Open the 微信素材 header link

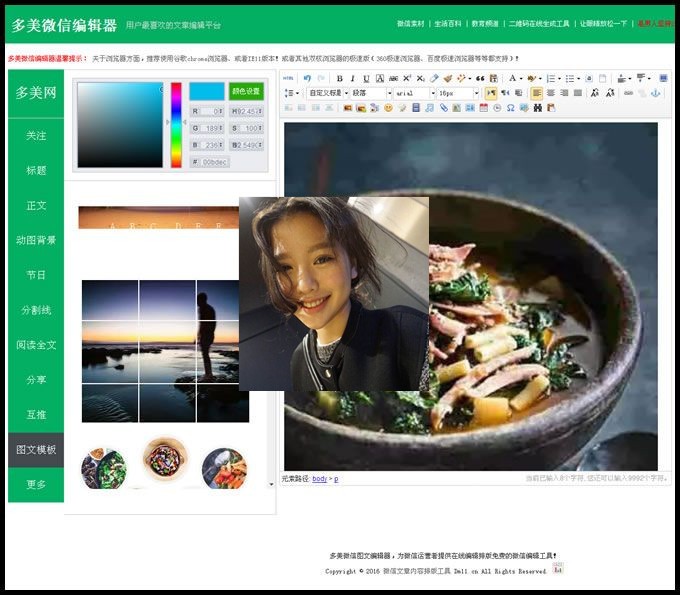[410, 23]
